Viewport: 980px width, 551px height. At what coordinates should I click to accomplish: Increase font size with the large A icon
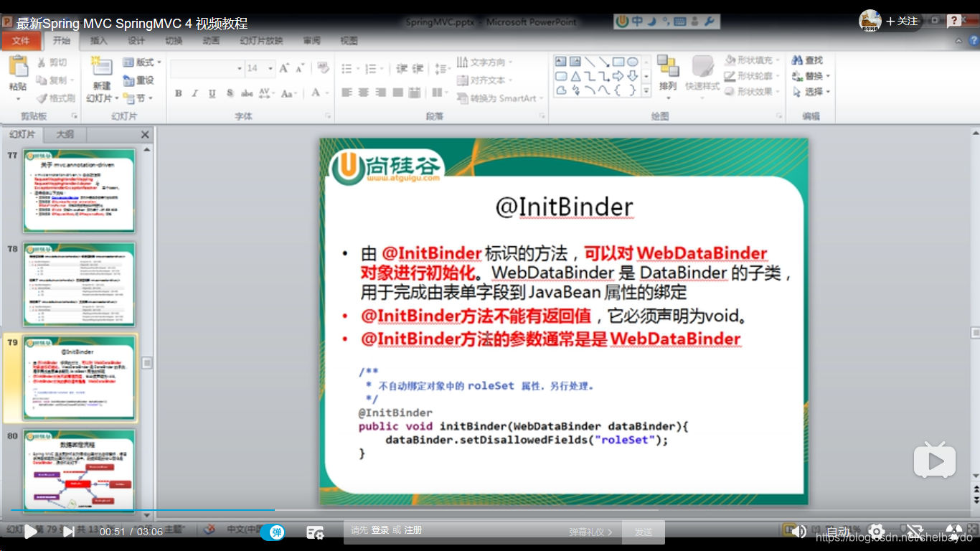(x=284, y=68)
